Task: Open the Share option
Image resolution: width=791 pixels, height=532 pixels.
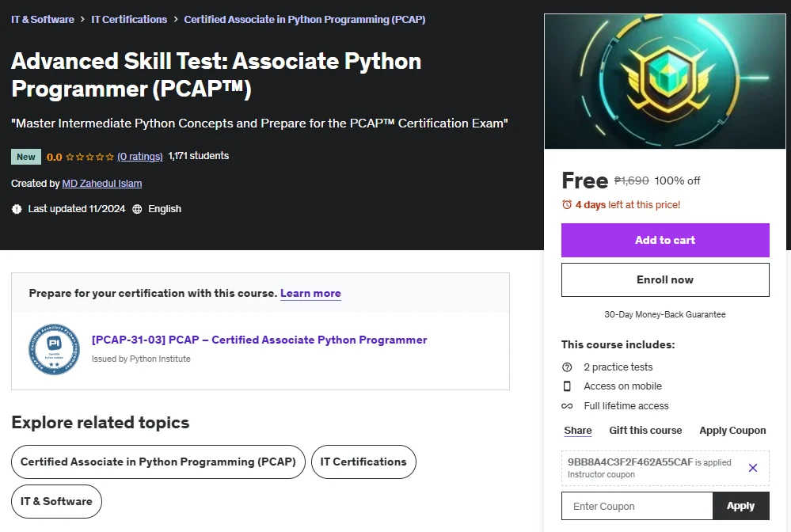Action: pyautogui.click(x=577, y=431)
